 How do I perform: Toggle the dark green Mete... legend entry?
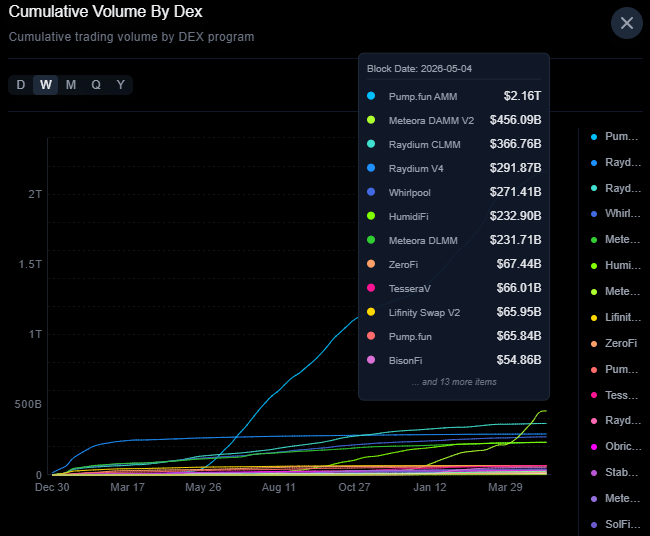[615, 239]
